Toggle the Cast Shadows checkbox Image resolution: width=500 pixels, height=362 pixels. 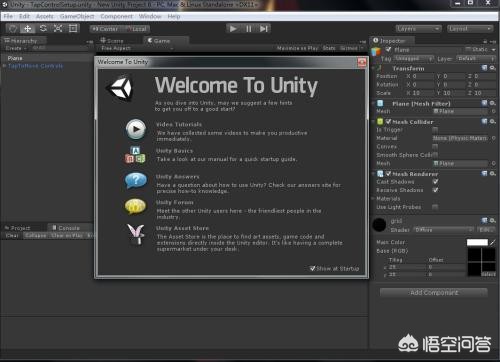coord(435,182)
